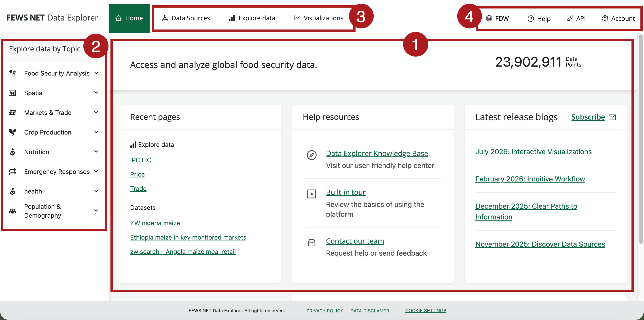Open Ethiopia maize in key monitored markets
Screen dimensions: 644x320
[188, 237]
